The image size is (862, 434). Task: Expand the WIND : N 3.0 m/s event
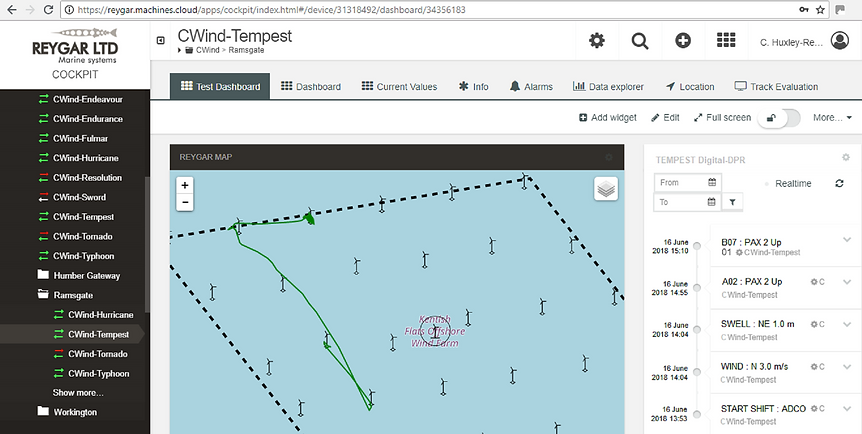tap(847, 366)
